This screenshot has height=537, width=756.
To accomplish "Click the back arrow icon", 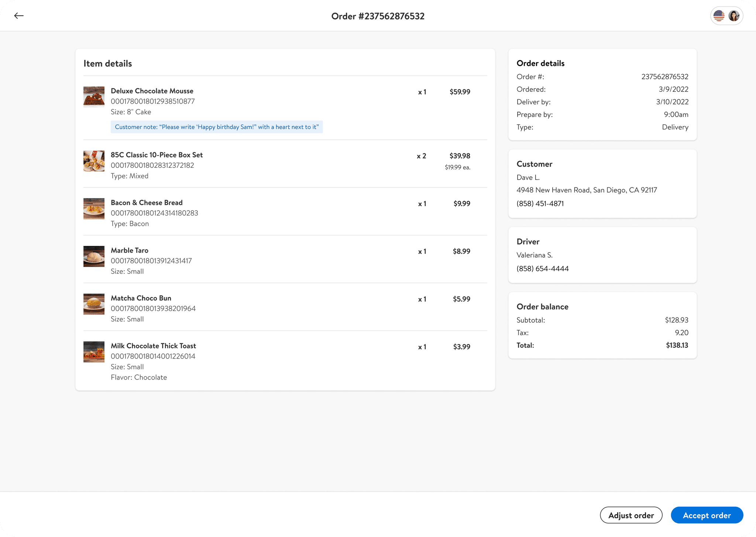I will 19,15.
